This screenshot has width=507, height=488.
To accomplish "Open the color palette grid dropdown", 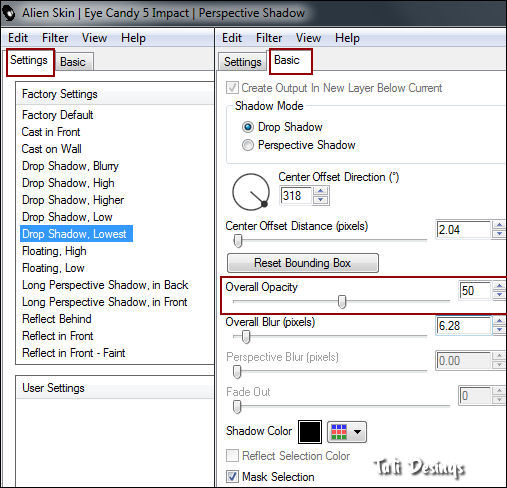I will click(x=347, y=432).
